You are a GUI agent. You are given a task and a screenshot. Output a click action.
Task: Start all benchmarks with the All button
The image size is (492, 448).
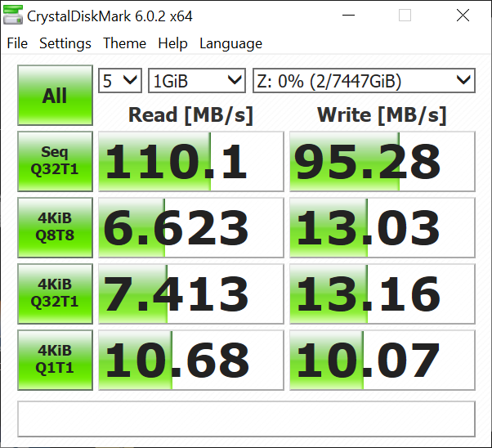click(x=56, y=95)
